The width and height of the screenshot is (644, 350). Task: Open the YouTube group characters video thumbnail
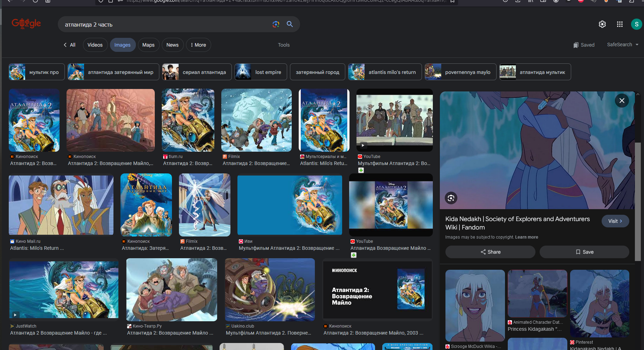pyautogui.click(x=395, y=120)
